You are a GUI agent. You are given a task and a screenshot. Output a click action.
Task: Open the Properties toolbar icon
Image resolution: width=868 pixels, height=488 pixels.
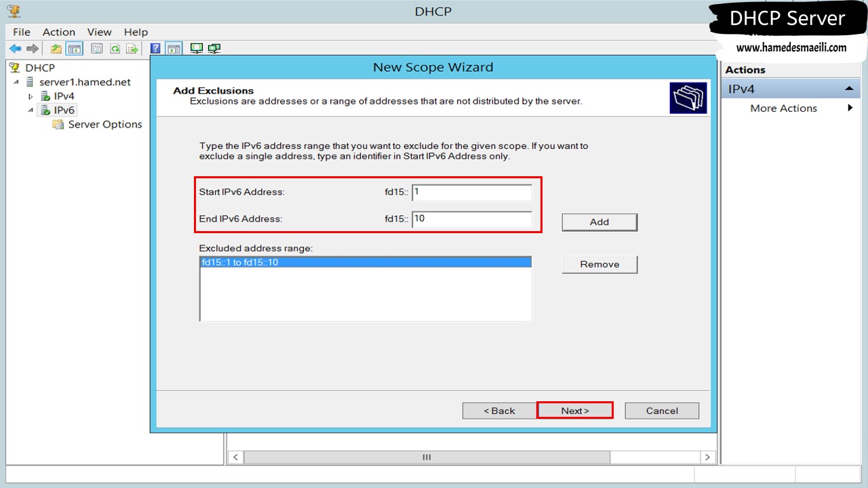[97, 49]
